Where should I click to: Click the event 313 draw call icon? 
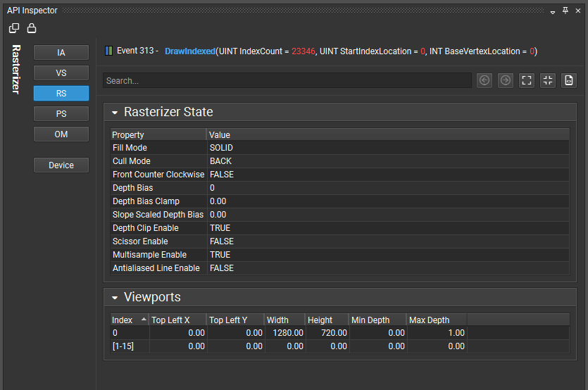click(x=108, y=51)
